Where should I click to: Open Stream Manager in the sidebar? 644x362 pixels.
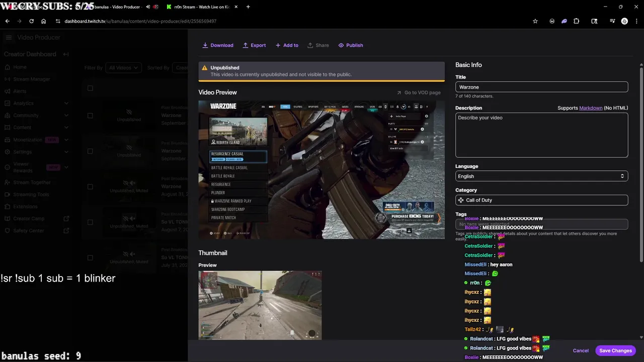coord(32,79)
